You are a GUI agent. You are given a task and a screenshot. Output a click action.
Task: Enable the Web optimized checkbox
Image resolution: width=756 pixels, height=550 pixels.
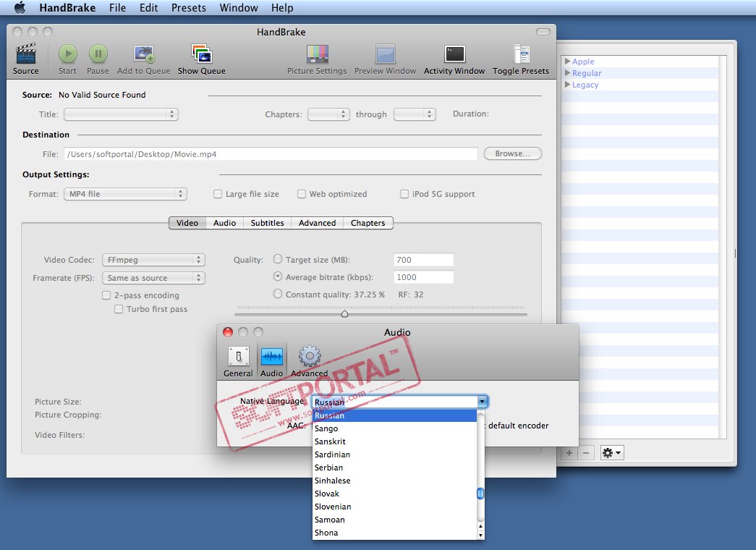(302, 194)
